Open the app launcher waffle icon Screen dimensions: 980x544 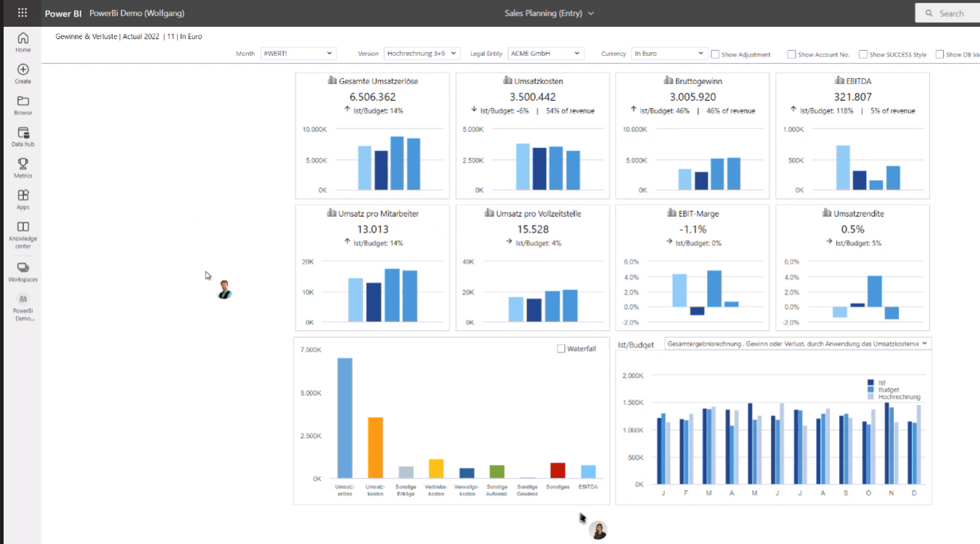point(23,13)
